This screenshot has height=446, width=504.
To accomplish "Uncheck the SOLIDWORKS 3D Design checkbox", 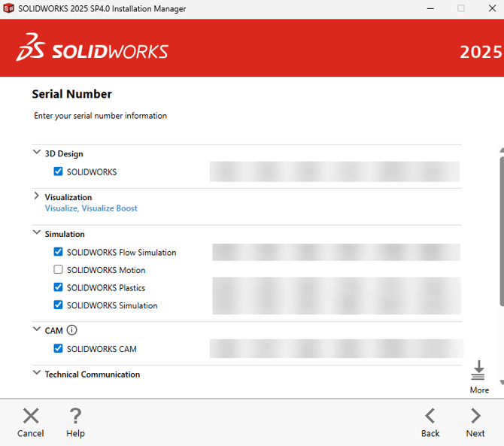I will (58, 171).
